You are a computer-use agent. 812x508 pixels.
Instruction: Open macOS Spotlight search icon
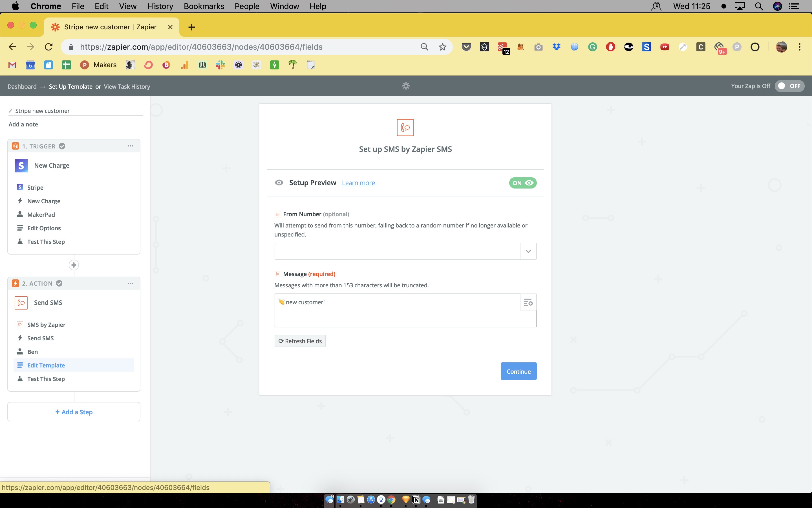coord(759,6)
